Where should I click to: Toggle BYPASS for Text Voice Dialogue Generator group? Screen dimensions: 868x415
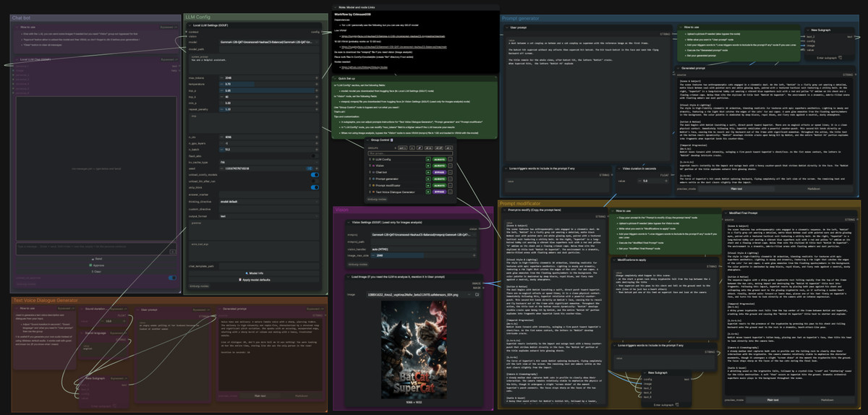(439, 192)
